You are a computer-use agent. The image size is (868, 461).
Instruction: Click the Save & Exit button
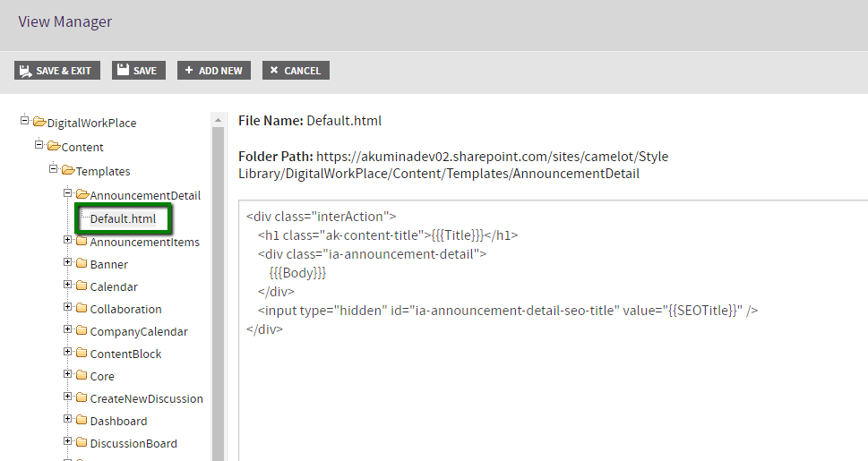click(x=56, y=71)
